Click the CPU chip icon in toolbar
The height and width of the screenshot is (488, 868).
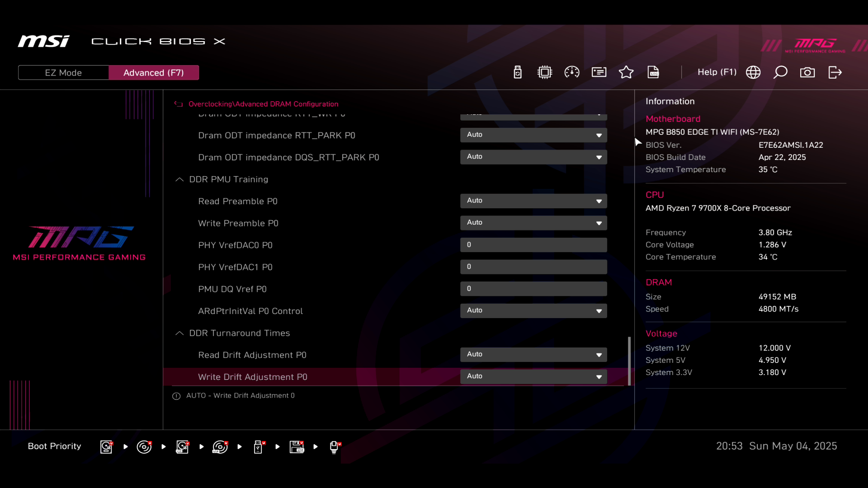tap(545, 72)
